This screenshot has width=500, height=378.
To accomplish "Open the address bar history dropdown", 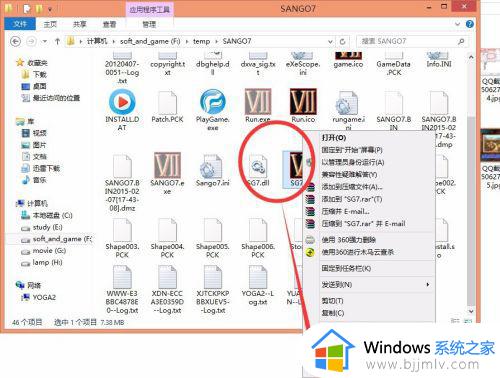I will 330,42.
